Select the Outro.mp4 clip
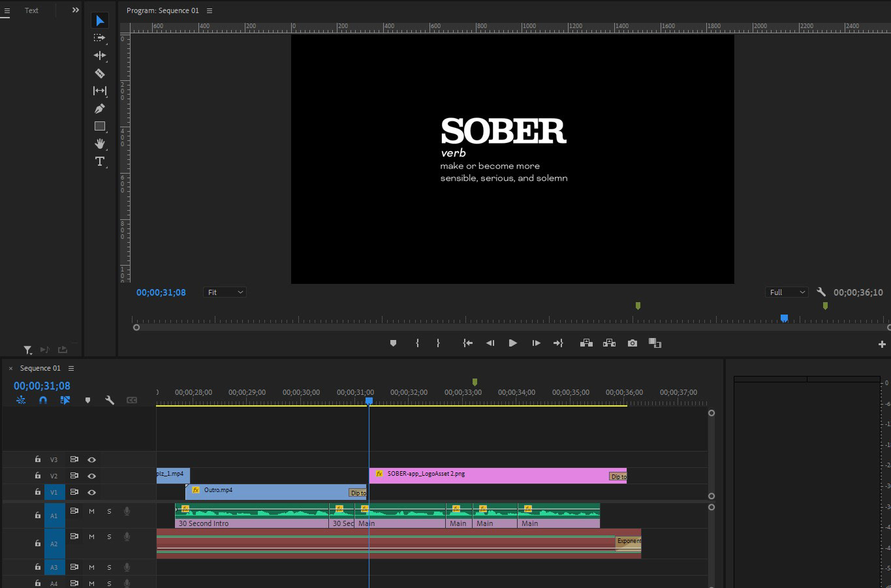 tap(276, 492)
